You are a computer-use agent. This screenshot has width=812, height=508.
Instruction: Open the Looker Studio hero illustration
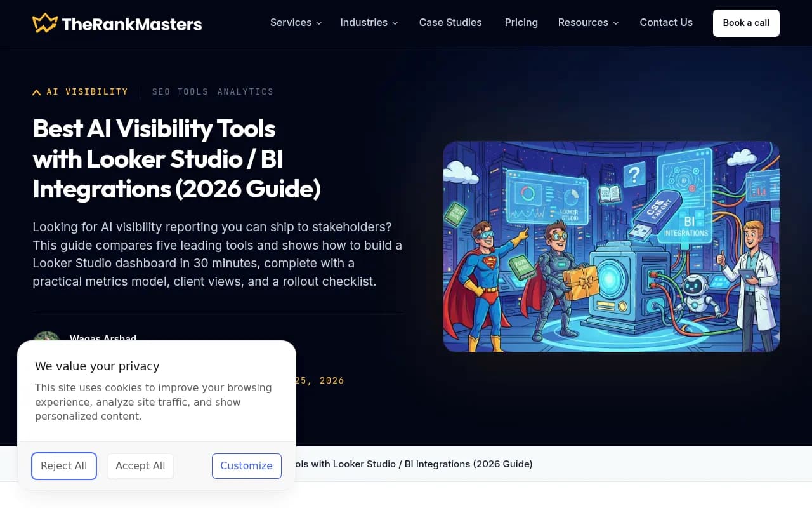pyautogui.click(x=612, y=246)
